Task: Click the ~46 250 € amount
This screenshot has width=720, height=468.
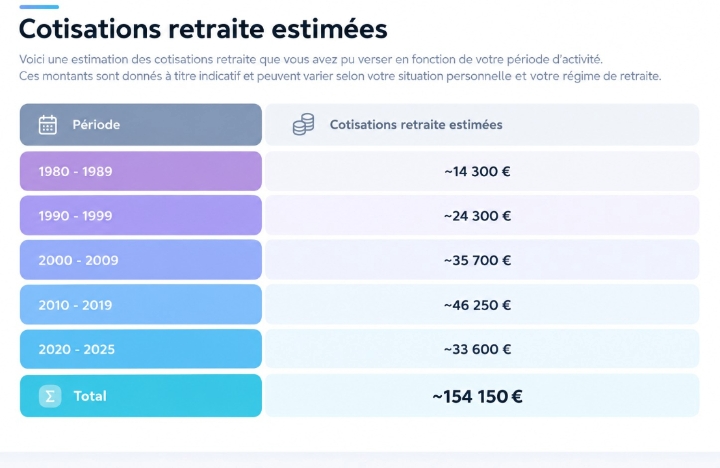Action: click(x=477, y=304)
